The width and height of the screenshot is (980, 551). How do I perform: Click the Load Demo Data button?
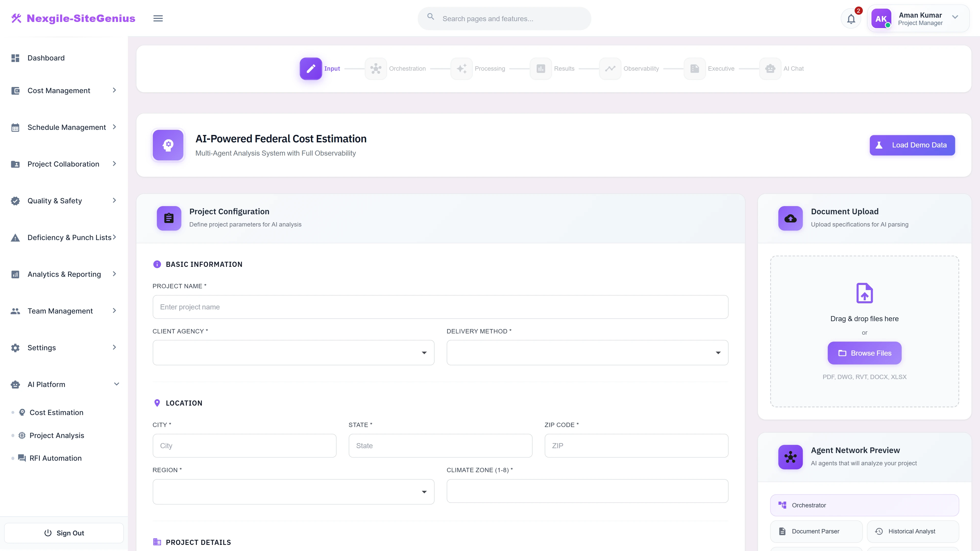(912, 145)
